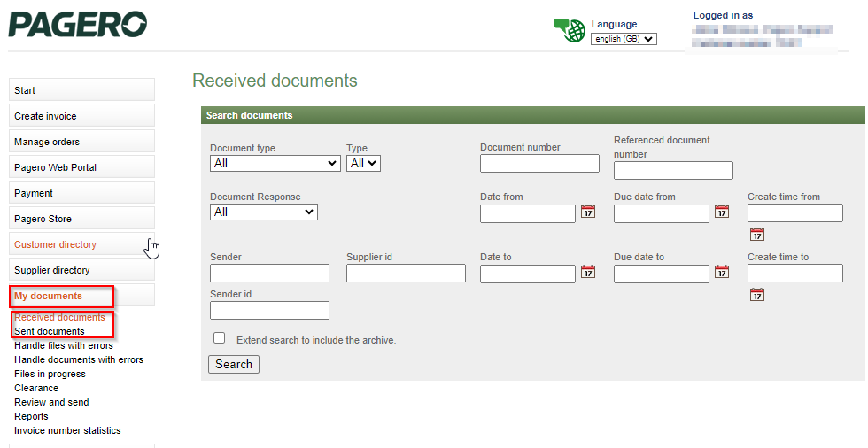
Task: Click the Create time from input field
Action: [x=795, y=213]
